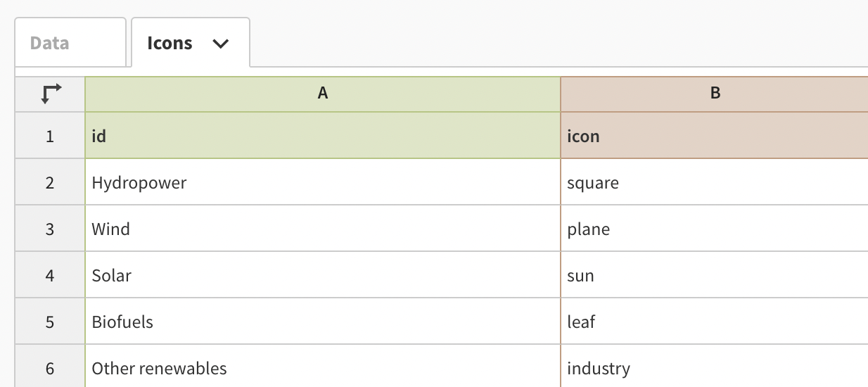Click the transpose arrow icon
This screenshot has height=387, width=868.
pyautogui.click(x=51, y=94)
